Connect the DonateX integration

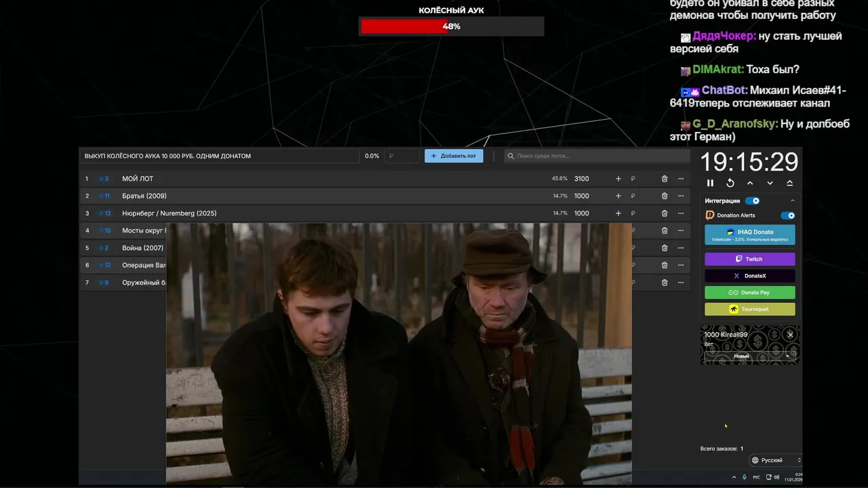pyautogui.click(x=750, y=276)
